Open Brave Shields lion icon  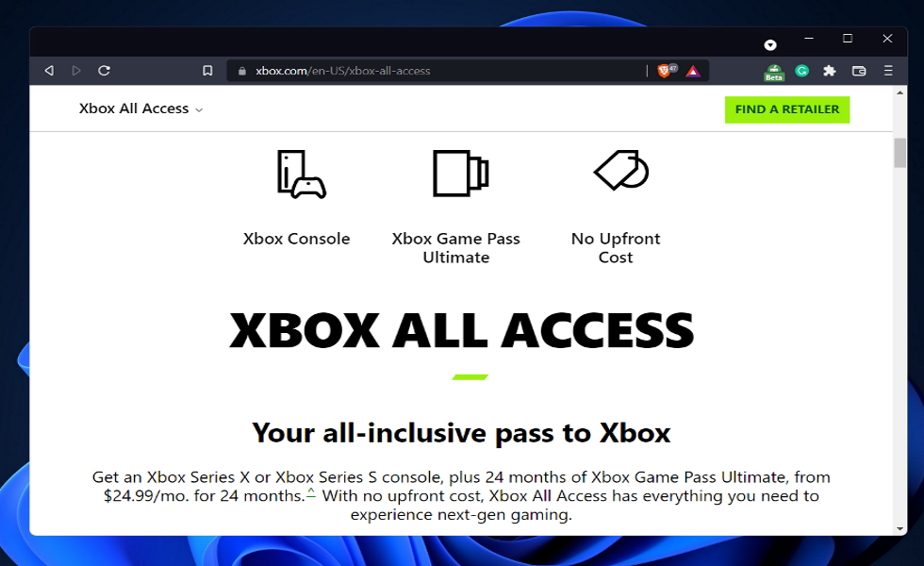[x=664, y=71]
